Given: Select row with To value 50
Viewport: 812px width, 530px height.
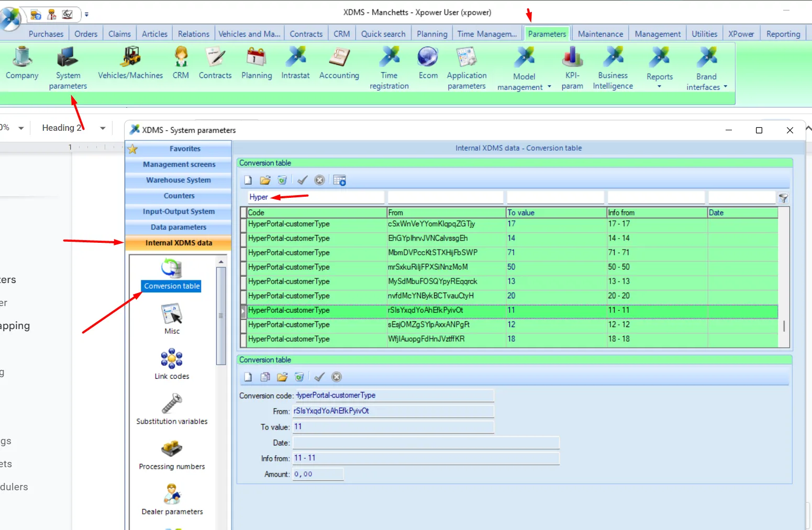Looking at the screenshot, I should pos(513,267).
